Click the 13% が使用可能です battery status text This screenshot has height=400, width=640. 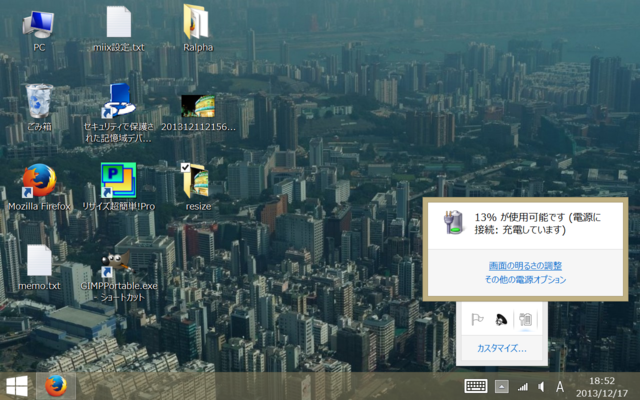(538, 223)
